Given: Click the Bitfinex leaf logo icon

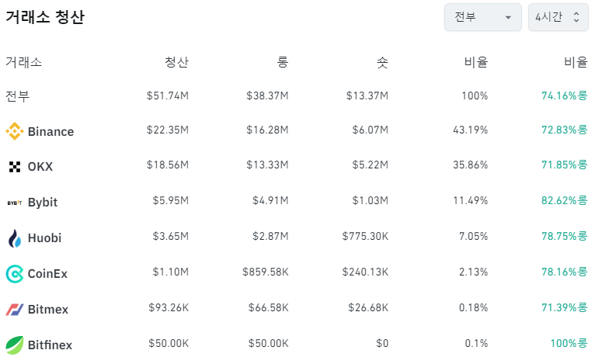Looking at the screenshot, I should [15, 345].
